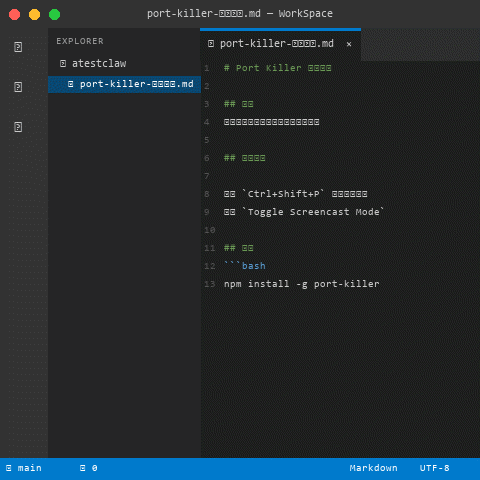This screenshot has height=480, width=480.
Task: Click the second-level heading on line 6
Action: pyautogui.click(x=245, y=158)
